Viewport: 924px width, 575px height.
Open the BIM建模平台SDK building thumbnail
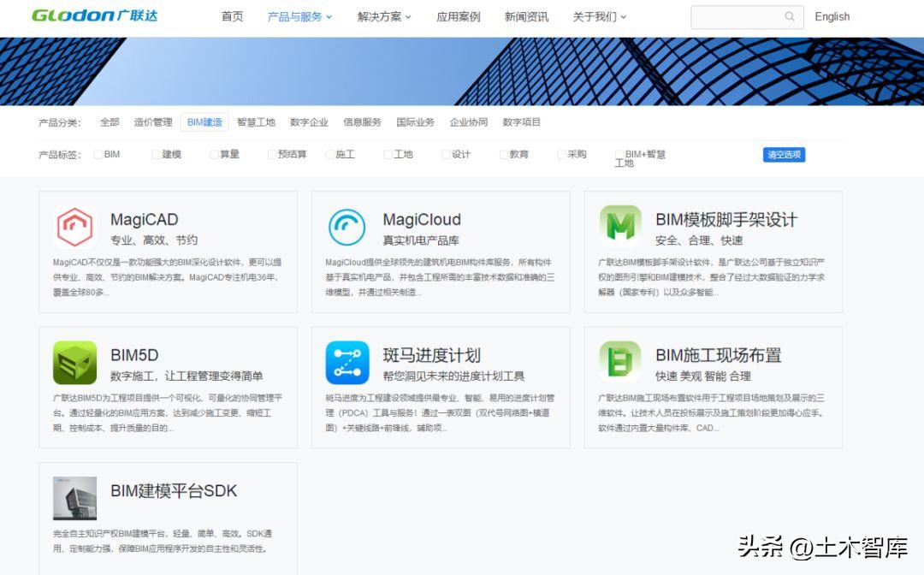(74, 498)
